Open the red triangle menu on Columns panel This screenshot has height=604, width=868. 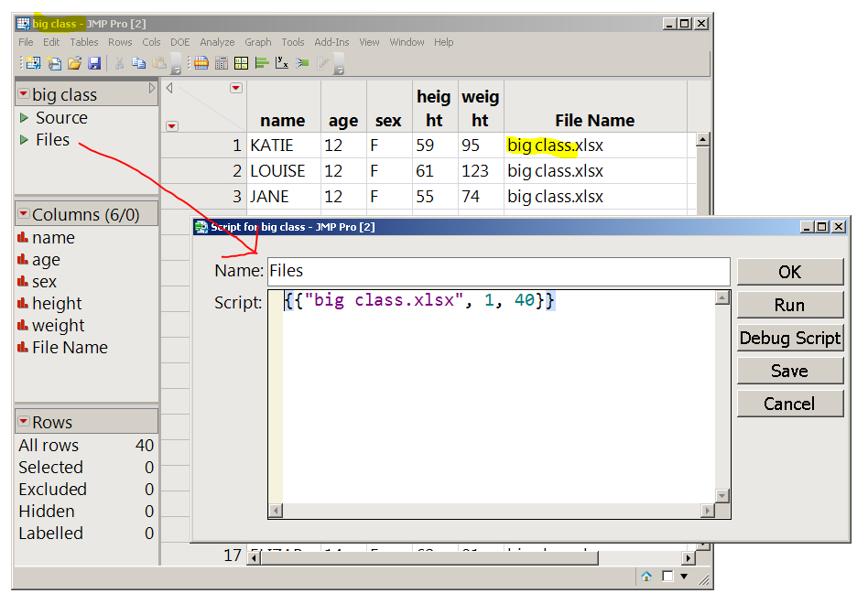coord(25,214)
